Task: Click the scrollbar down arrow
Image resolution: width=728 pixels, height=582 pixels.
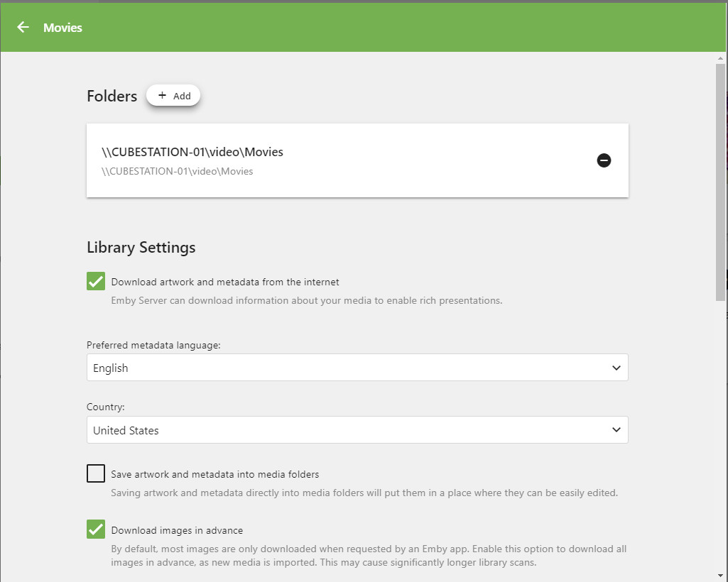Action: coord(721,575)
